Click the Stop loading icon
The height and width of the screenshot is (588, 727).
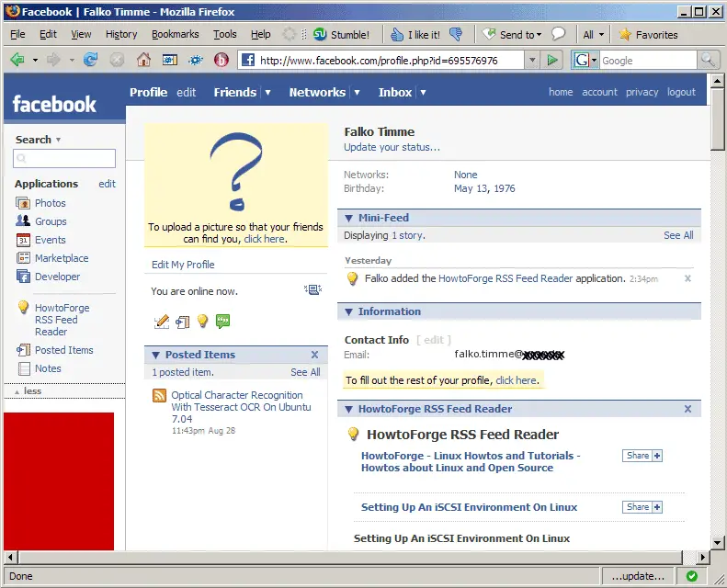(117, 60)
